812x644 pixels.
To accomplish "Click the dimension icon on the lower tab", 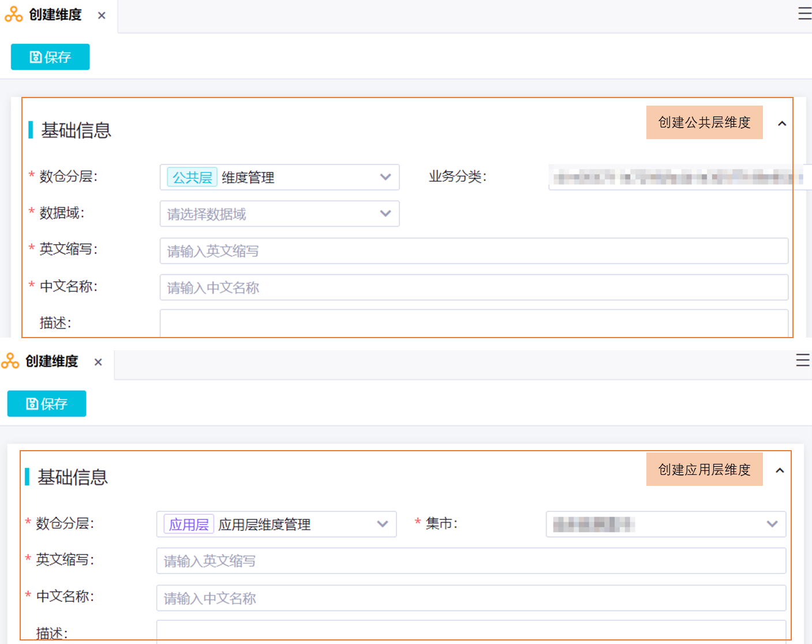I will (10, 361).
